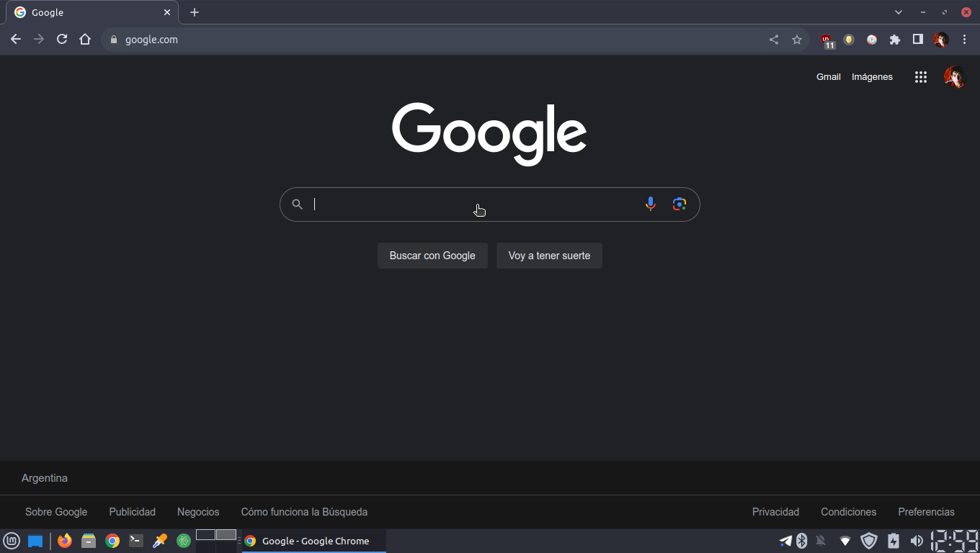Open Sobre Google footer link
This screenshot has width=980, height=553.
coord(56,512)
